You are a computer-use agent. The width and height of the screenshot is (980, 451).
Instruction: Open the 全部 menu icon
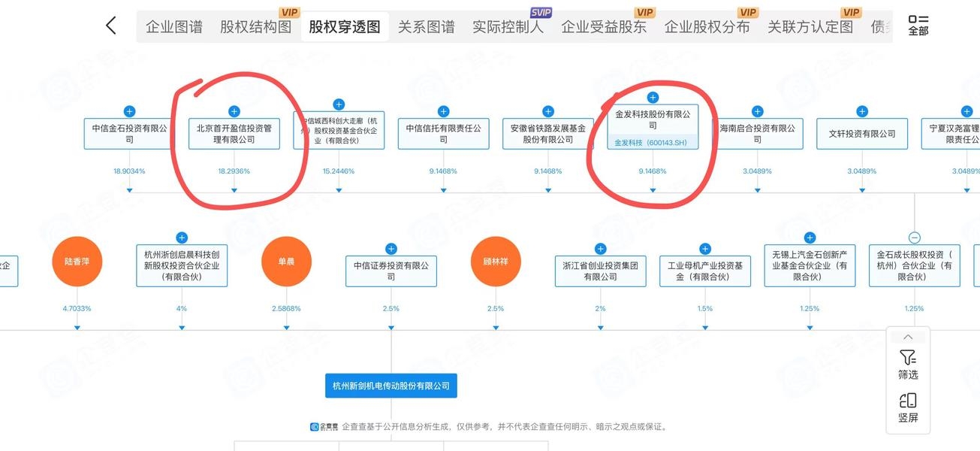pyautogui.click(x=918, y=25)
